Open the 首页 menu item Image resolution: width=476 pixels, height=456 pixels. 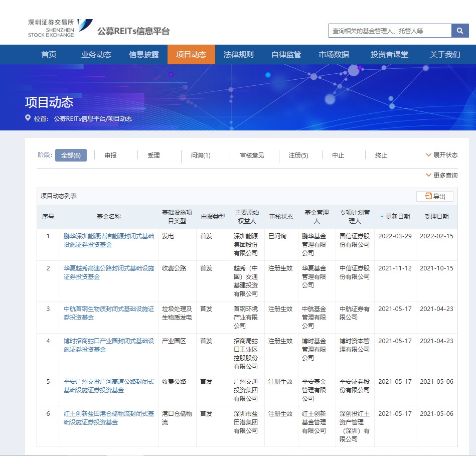[x=49, y=55]
